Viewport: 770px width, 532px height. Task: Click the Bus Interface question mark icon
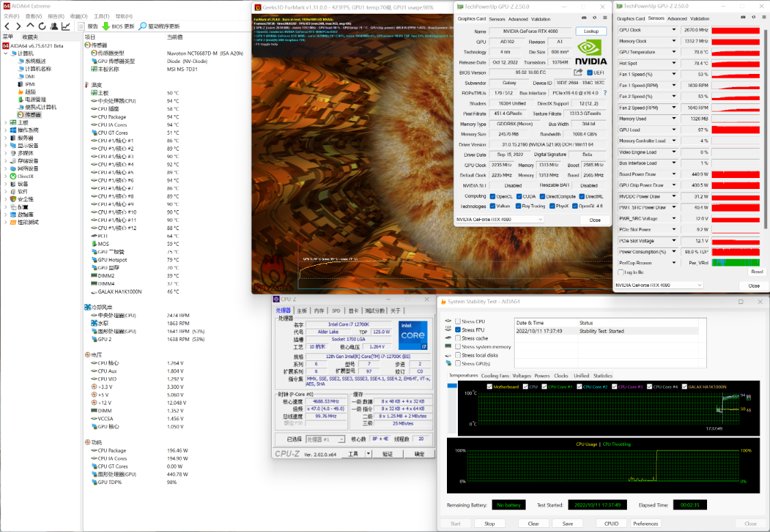[604, 93]
